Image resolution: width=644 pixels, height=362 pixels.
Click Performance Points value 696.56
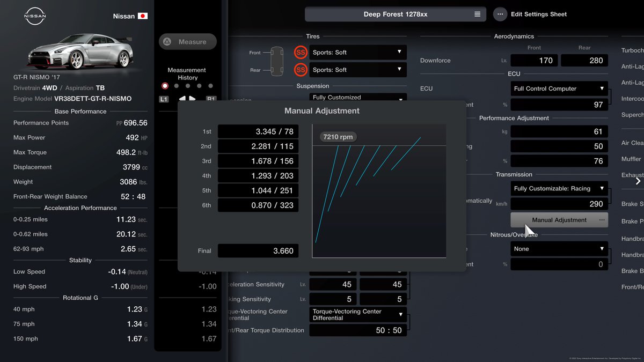click(135, 123)
